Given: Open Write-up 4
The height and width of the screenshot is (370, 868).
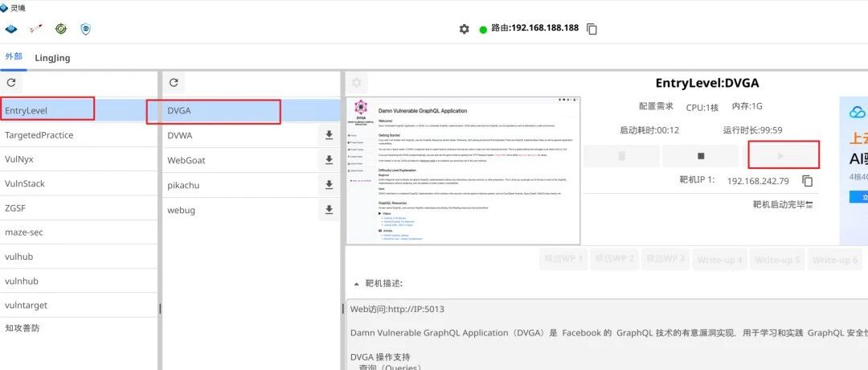Looking at the screenshot, I should 720,260.
